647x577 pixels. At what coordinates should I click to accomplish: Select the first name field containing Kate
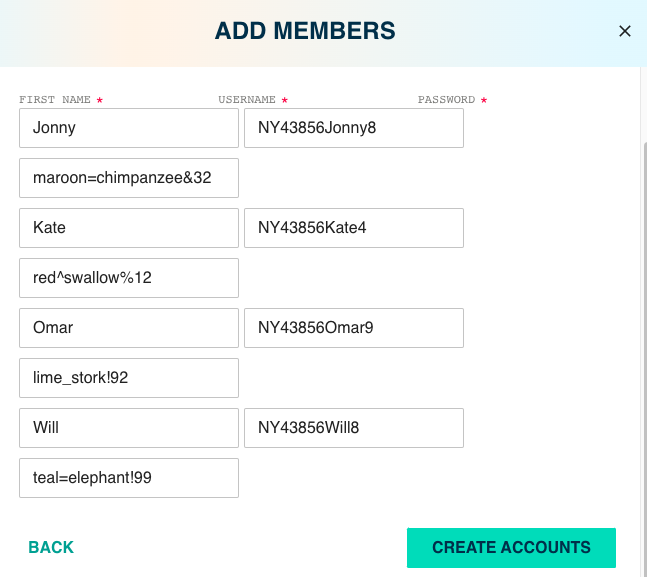tap(128, 228)
